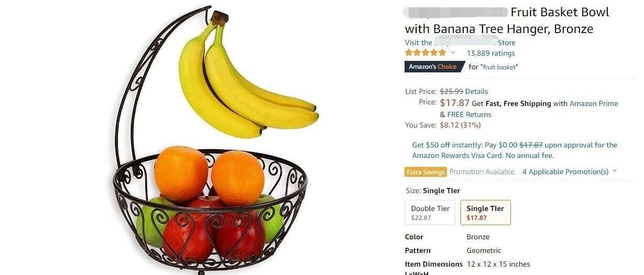Click the Amazon Prime link
The image size is (644, 275).
click(x=594, y=103)
